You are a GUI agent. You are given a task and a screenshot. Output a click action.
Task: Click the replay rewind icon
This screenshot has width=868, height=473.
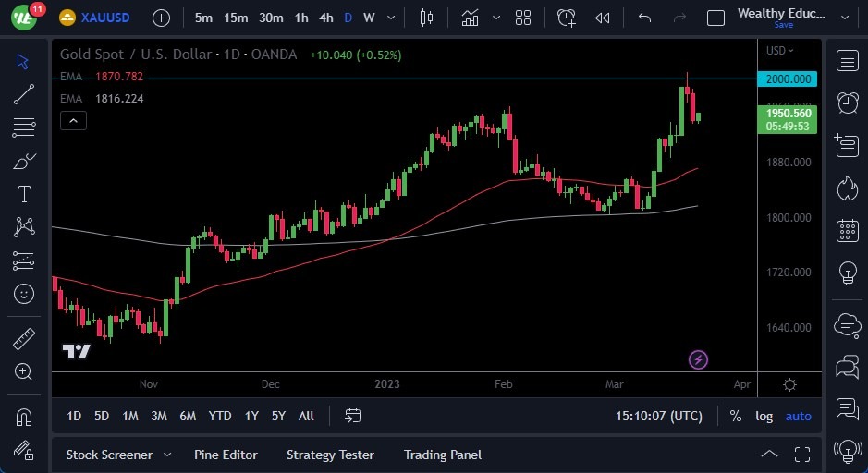point(603,18)
